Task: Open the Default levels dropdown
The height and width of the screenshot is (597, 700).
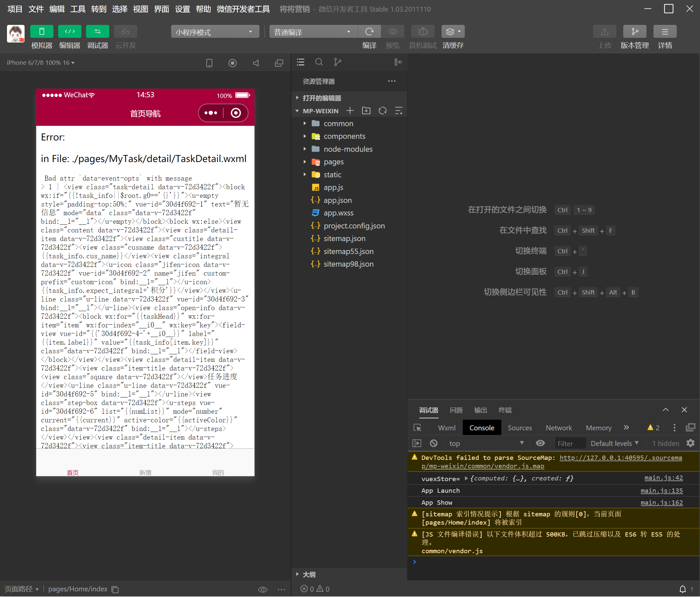Action: pos(615,443)
